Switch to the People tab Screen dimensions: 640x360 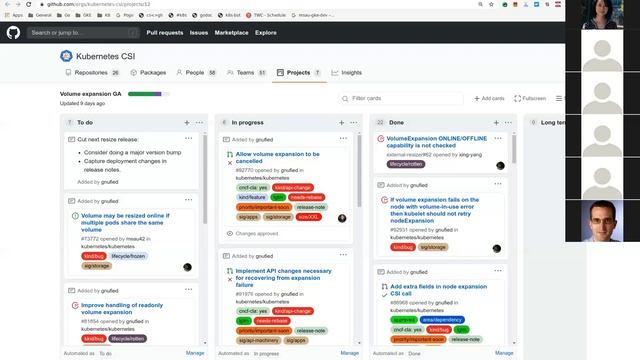(x=196, y=73)
